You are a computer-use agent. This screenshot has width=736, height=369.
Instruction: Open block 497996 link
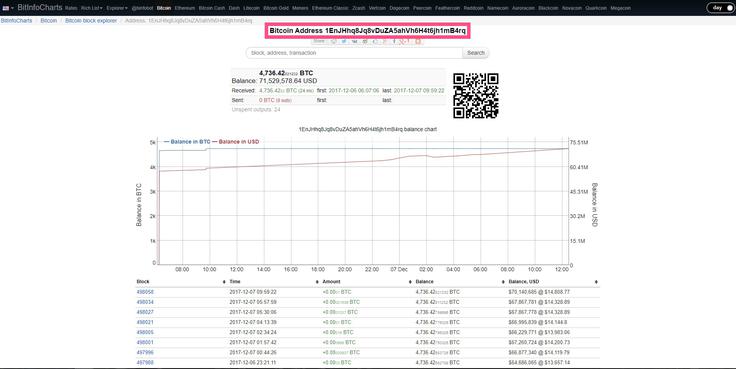click(x=145, y=353)
